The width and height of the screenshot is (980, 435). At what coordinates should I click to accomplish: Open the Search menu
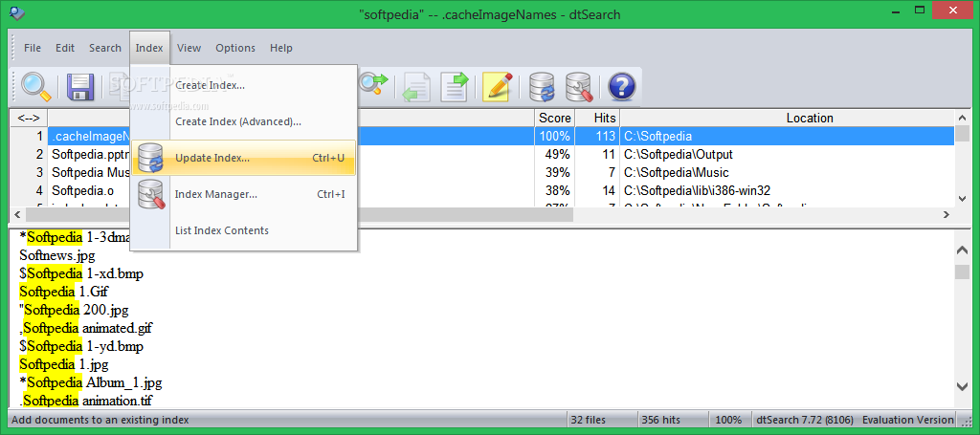tap(105, 48)
